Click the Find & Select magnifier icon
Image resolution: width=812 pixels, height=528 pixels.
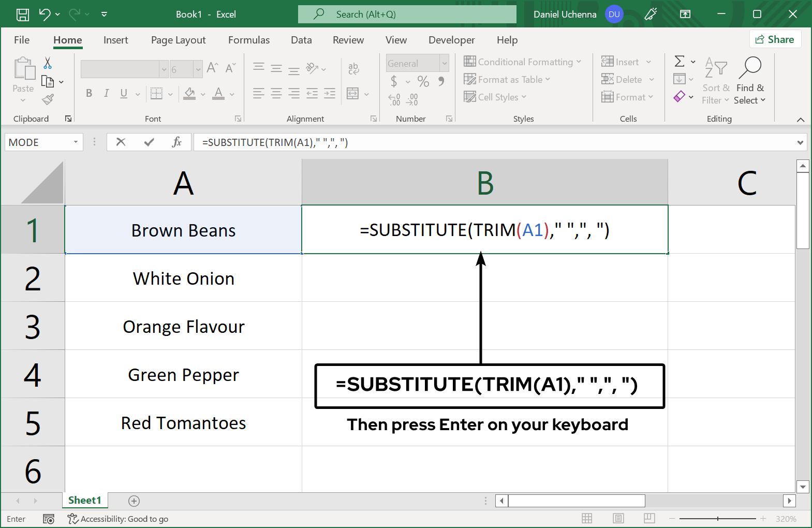(750, 67)
